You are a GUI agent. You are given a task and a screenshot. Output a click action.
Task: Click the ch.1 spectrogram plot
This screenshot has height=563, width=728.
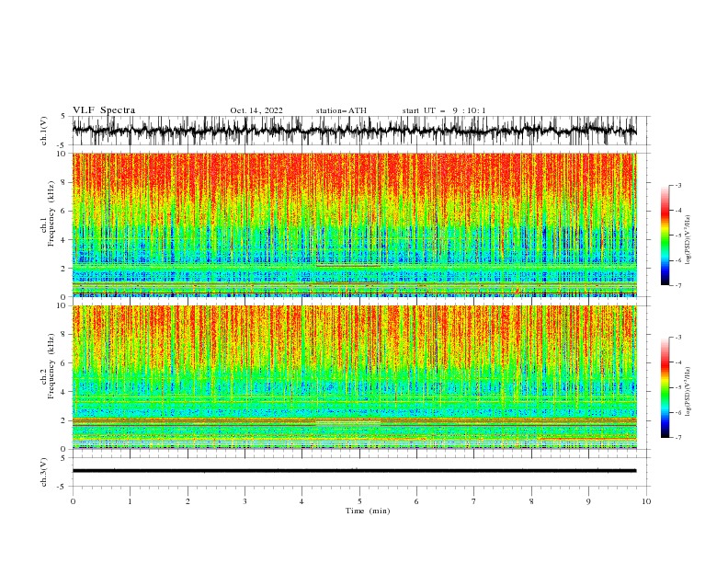354,224
